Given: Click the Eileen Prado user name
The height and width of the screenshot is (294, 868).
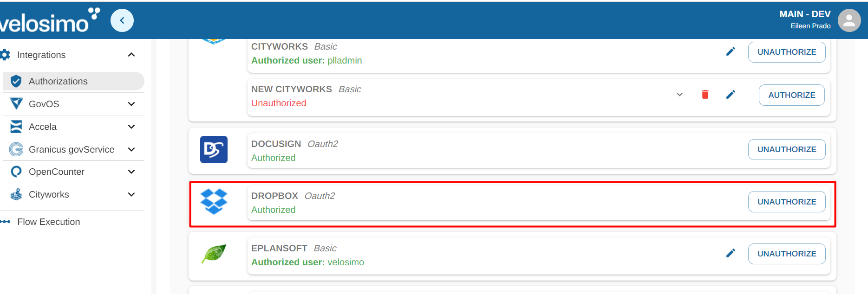Looking at the screenshot, I should (810, 26).
